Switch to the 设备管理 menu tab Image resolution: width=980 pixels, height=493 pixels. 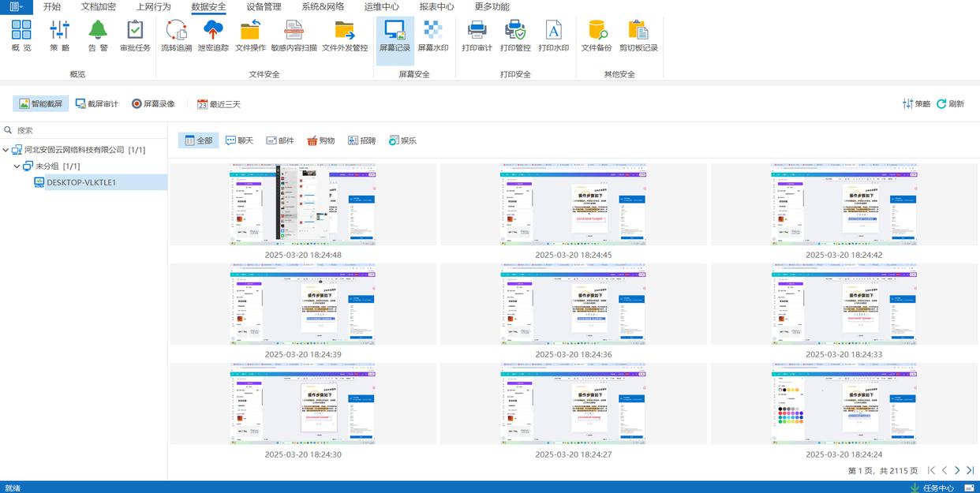click(x=264, y=7)
